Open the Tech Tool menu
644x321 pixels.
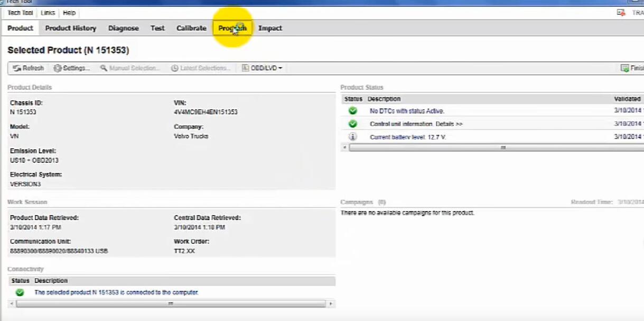[x=20, y=13]
